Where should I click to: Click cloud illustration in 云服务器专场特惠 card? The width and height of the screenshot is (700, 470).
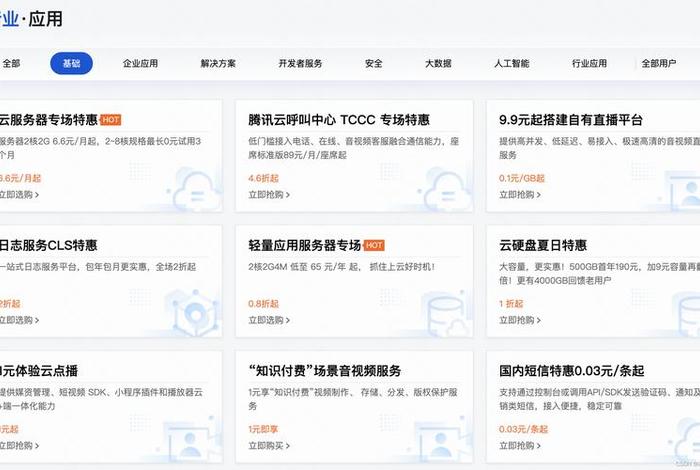click(196, 191)
